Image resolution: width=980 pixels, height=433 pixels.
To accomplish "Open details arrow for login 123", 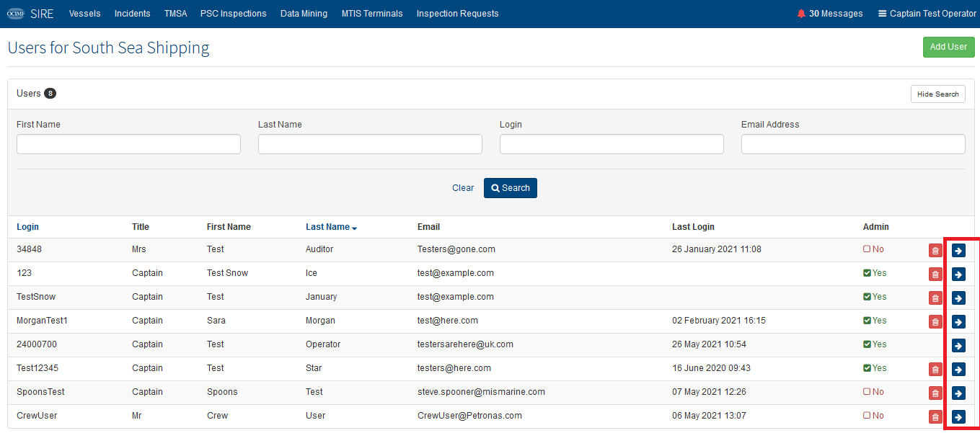I will pos(958,274).
